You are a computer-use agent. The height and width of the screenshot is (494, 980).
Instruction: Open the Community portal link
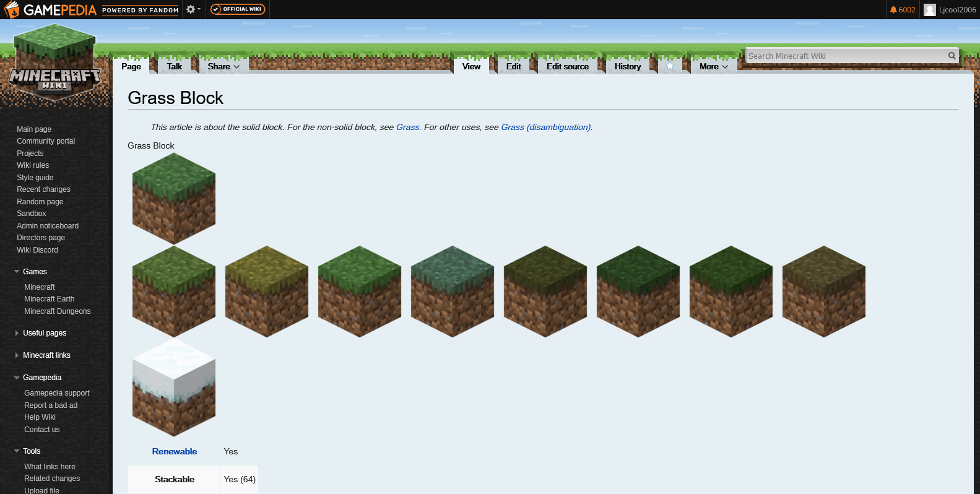(x=46, y=141)
